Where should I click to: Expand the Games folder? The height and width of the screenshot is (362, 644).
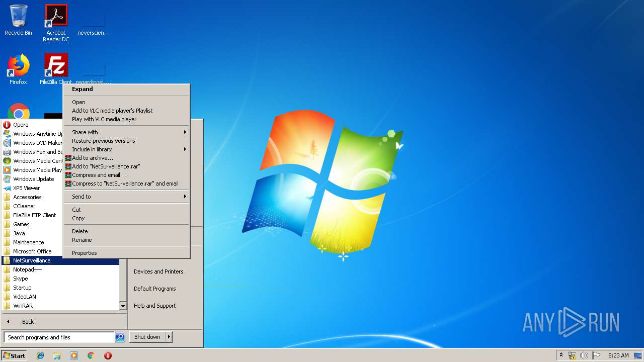point(33,224)
